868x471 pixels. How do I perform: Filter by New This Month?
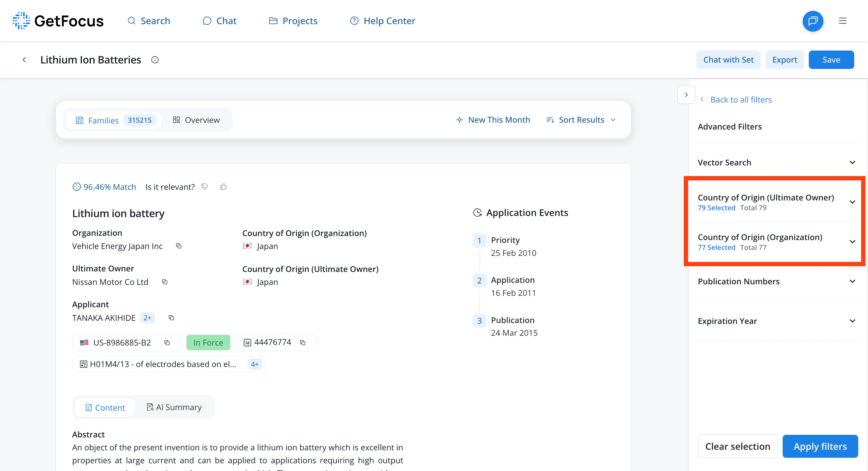(493, 120)
